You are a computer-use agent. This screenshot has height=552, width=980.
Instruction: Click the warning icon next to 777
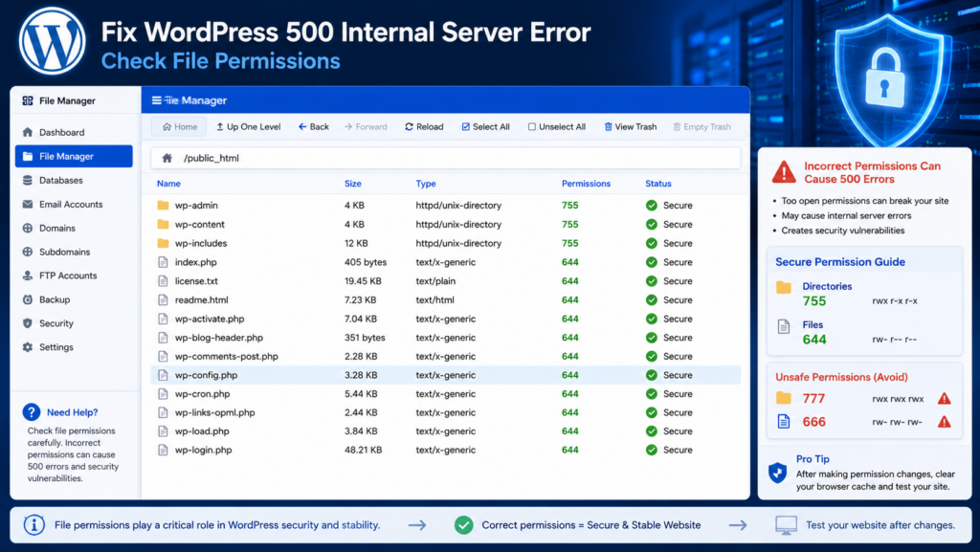click(945, 398)
